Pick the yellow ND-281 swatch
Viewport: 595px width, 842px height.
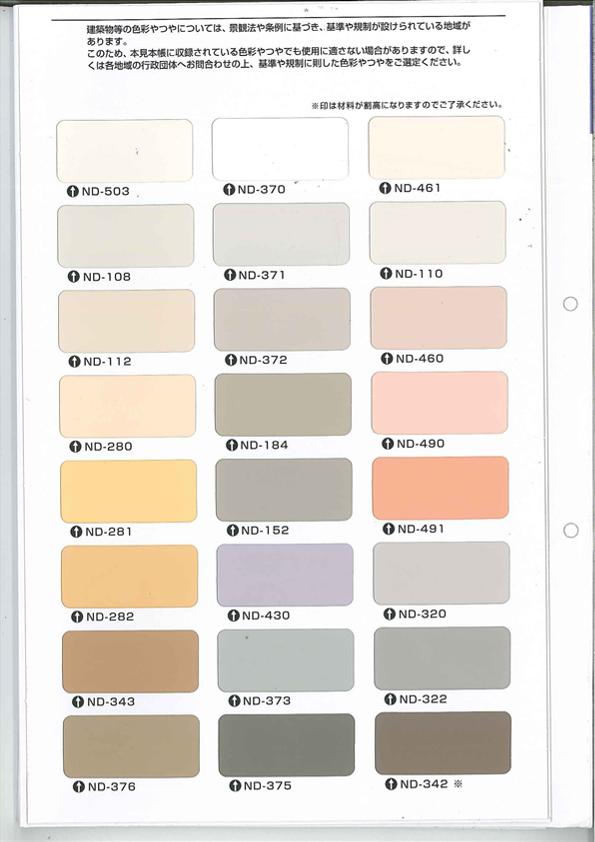click(128, 491)
